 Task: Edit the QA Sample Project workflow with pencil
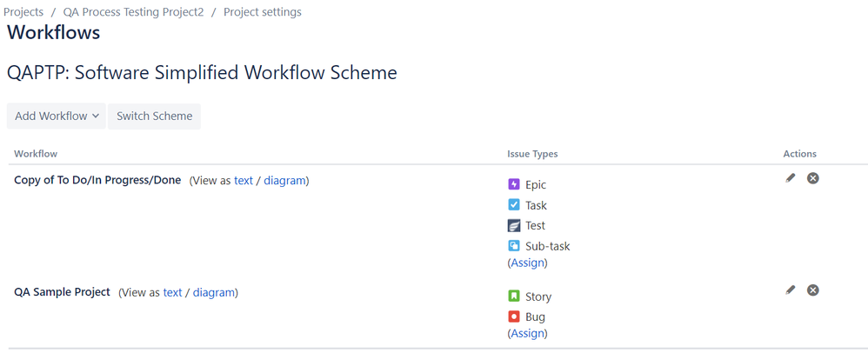(791, 290)
